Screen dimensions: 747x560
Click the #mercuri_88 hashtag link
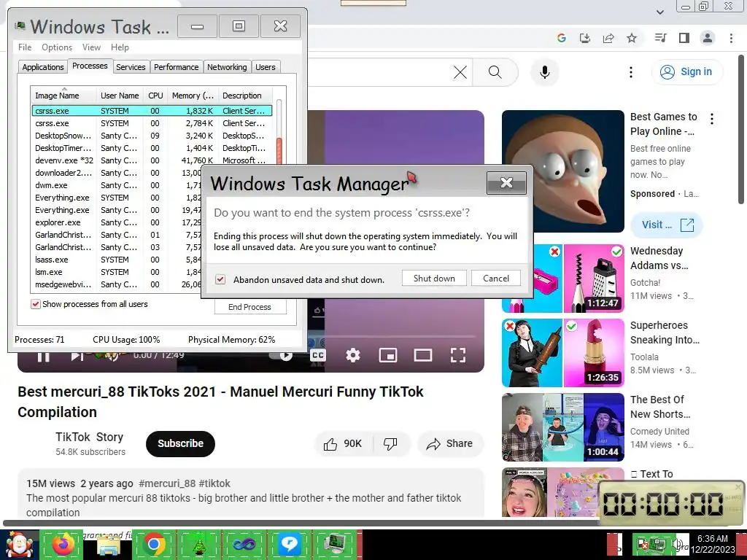coord(167,484)
